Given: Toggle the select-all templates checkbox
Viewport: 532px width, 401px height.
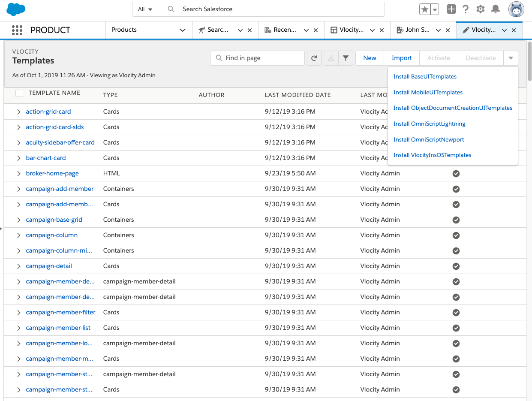Looking at the screenshot, I should pos(19,93).
